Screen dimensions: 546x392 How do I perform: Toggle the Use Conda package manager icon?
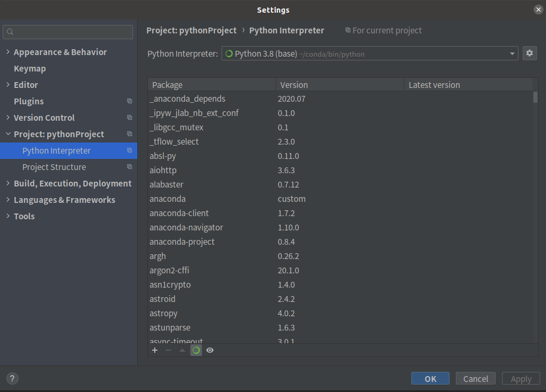[x=196, y=350]
